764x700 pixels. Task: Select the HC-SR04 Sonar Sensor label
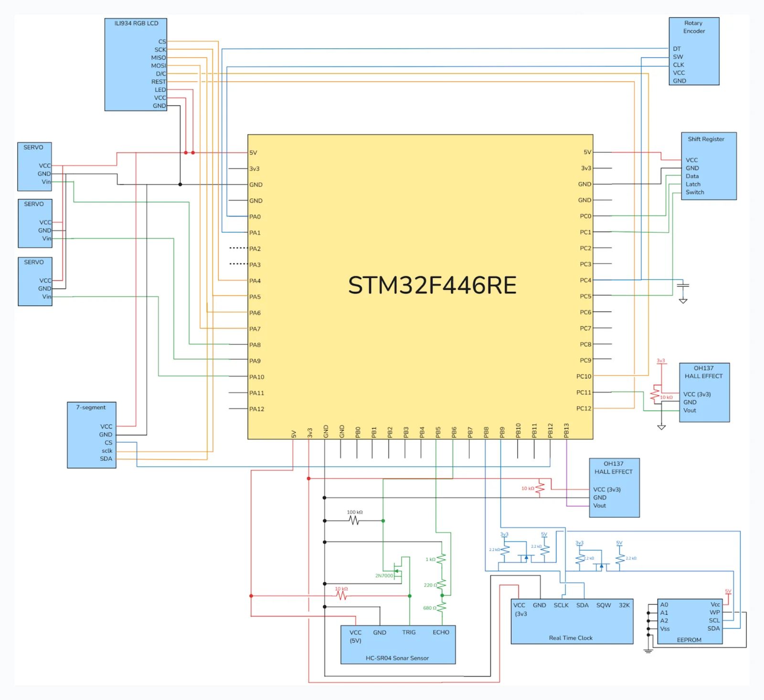pos(397,658)
